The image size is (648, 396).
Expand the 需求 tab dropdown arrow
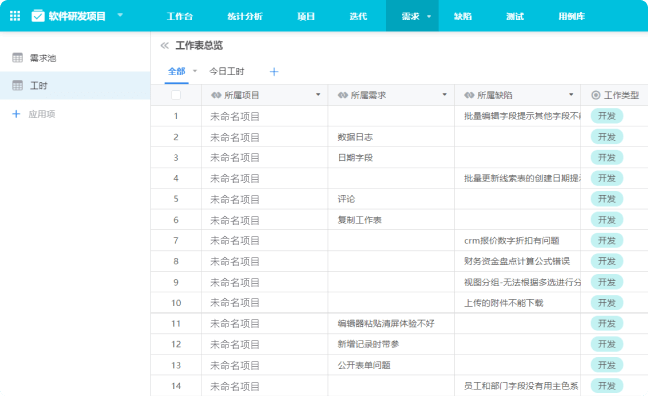(x=429, y=17)
